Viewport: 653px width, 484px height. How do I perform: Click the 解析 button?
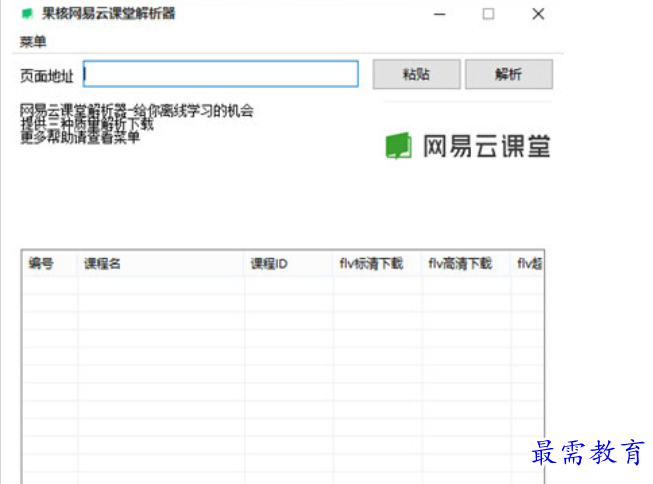pyautogui.click(x=508, y=74)
